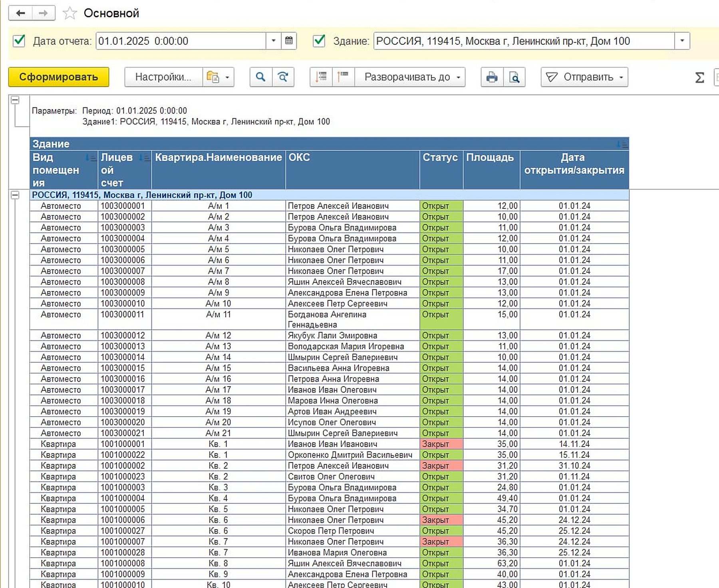The width and height of the screenshot is (719, 588).
Task: Click into the Здание address field
Action: coord(524,41)
